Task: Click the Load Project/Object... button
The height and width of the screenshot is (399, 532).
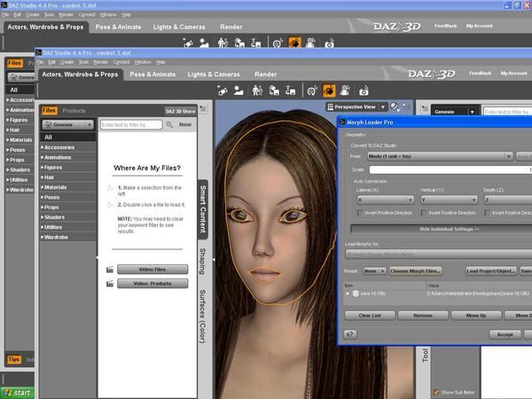Action: [x=491, y=271]
